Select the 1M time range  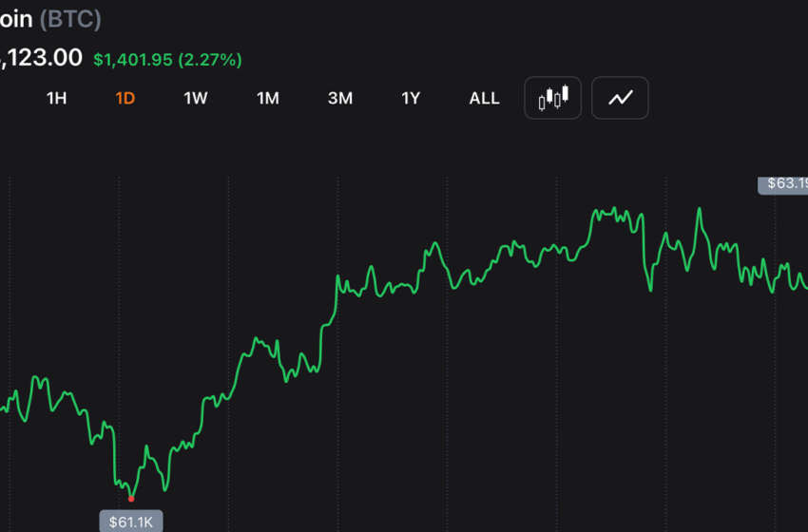click(x=268, y=98)
